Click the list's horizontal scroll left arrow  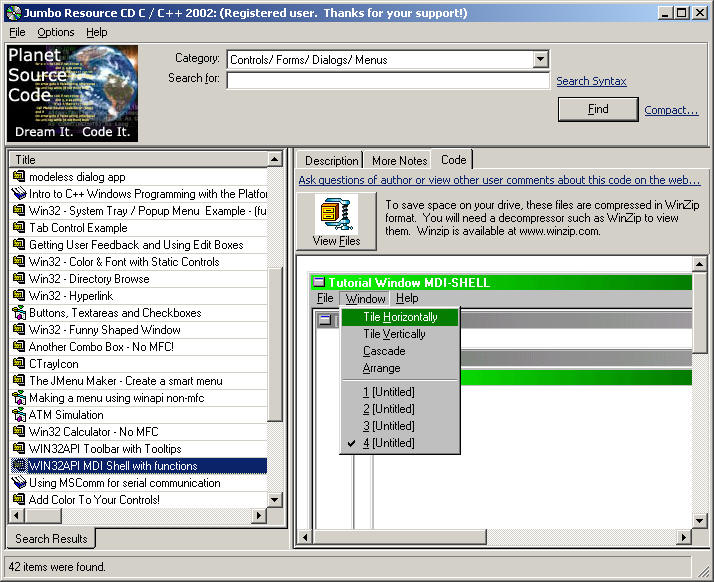[17, 516]
